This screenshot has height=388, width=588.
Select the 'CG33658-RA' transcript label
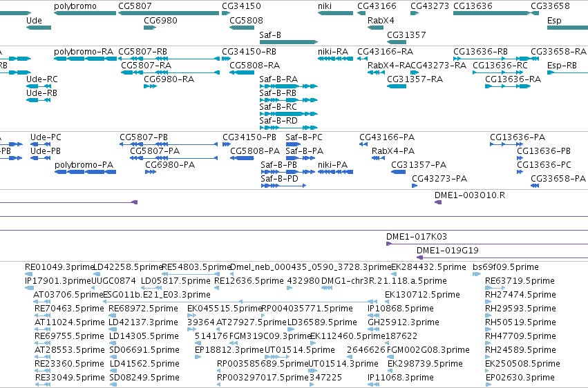[558, 51]
